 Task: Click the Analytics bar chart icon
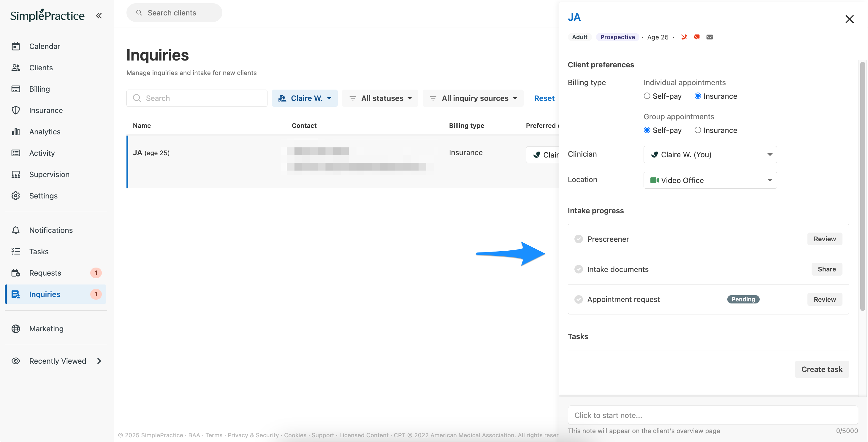[x=16, y=132]
